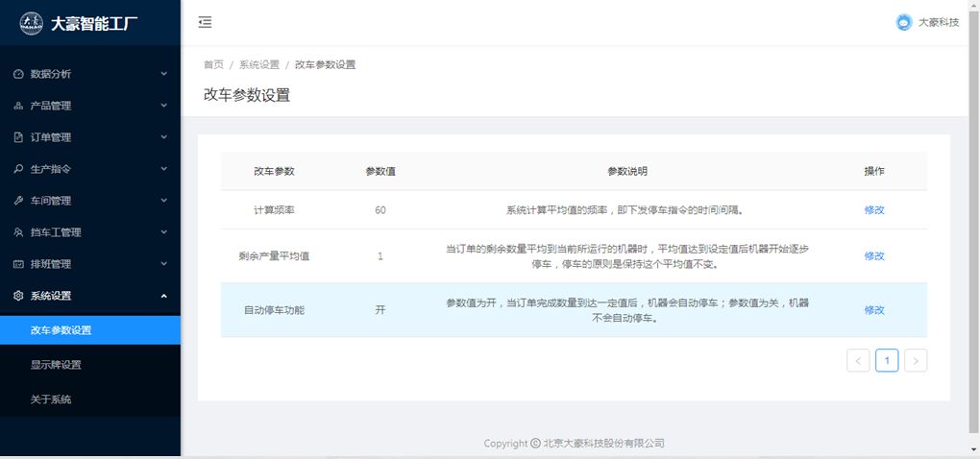Click the sidebar collapse hamburger icon
Viewport: 980px width, 459px height.
click(205, 22)
